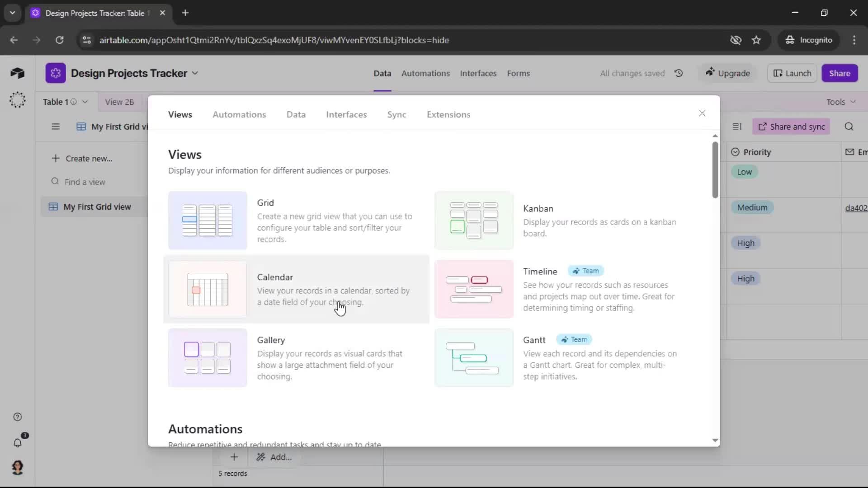Click the Incognito profile indicator
This screenshot has width=868, height=488.
(x=809, y=40)
